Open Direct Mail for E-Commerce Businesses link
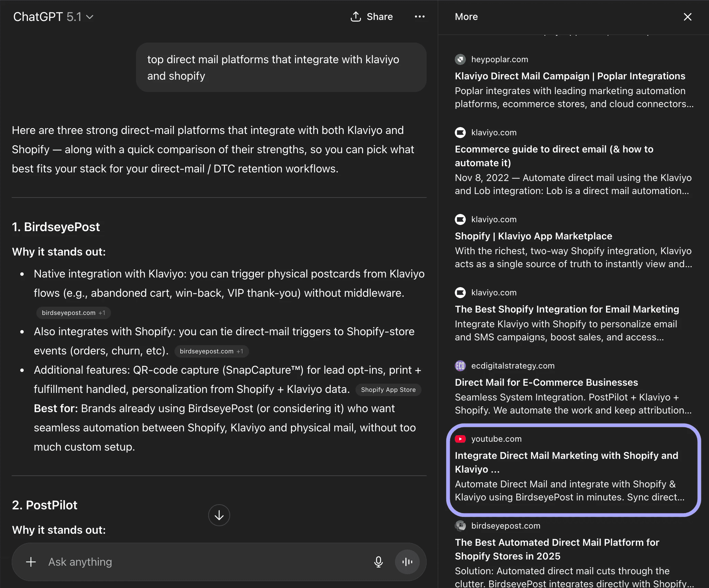 [546, 382]
